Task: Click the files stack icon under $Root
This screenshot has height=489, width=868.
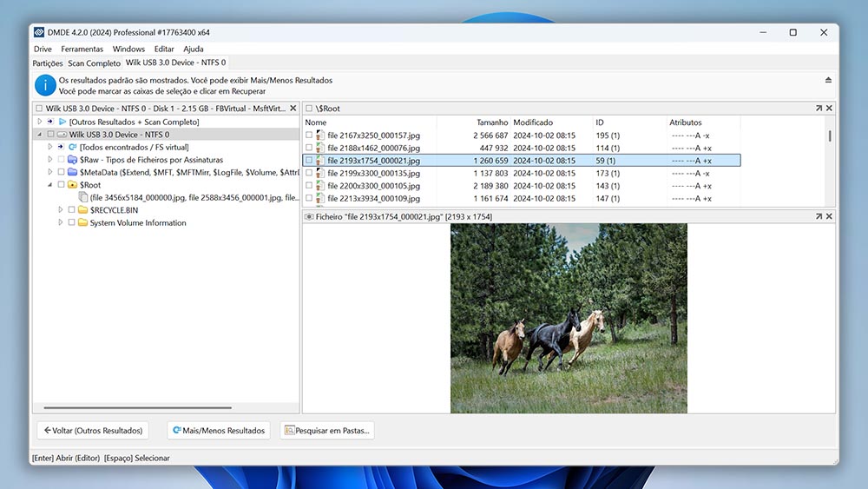Action: click(x=83, y=197)
